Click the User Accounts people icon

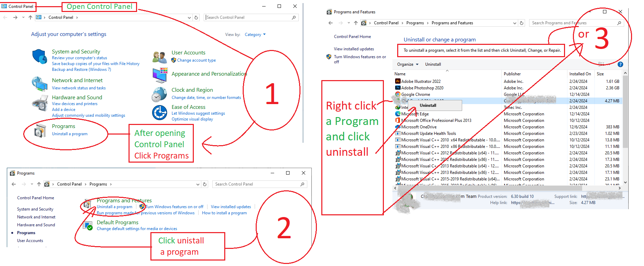(x=160, y=57)
